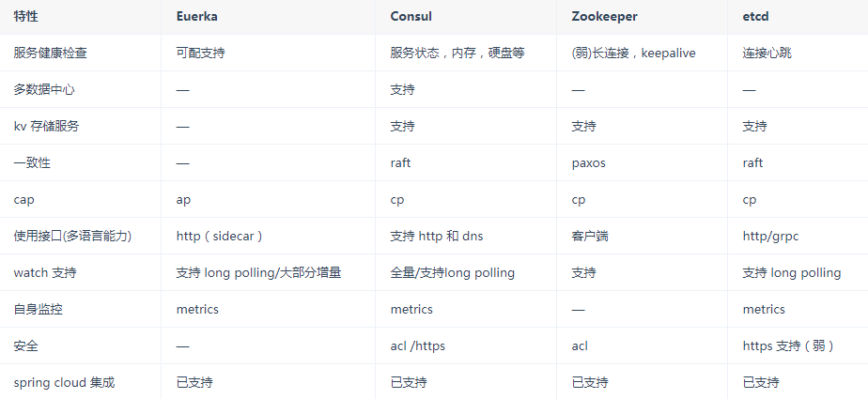Click the 支持 http 和 dns cell
Image resolution: width=868 pixels, height=399 pixels.
437,237
